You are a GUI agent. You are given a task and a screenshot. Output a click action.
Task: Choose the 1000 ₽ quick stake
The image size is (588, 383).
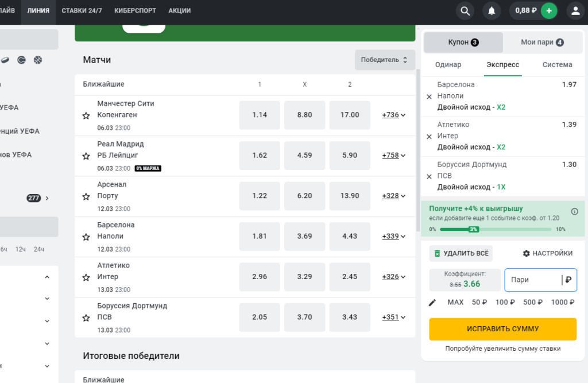coord(563,303)
